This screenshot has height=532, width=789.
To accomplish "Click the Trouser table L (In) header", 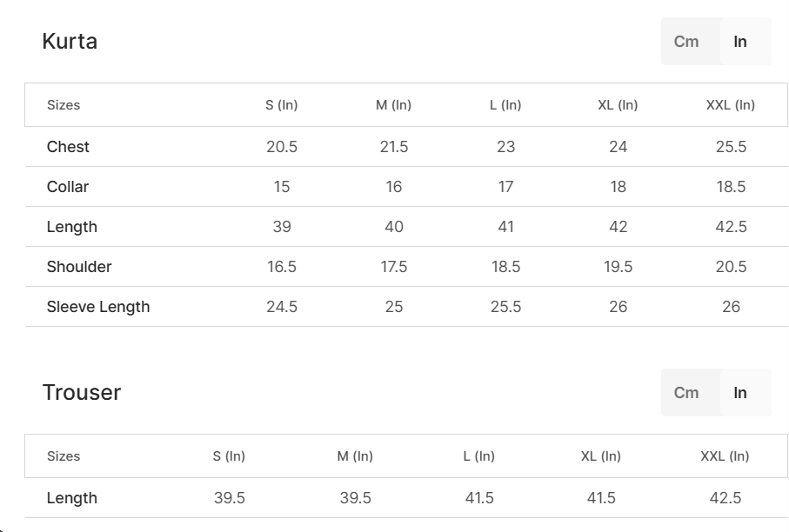I will coord(479,456).
